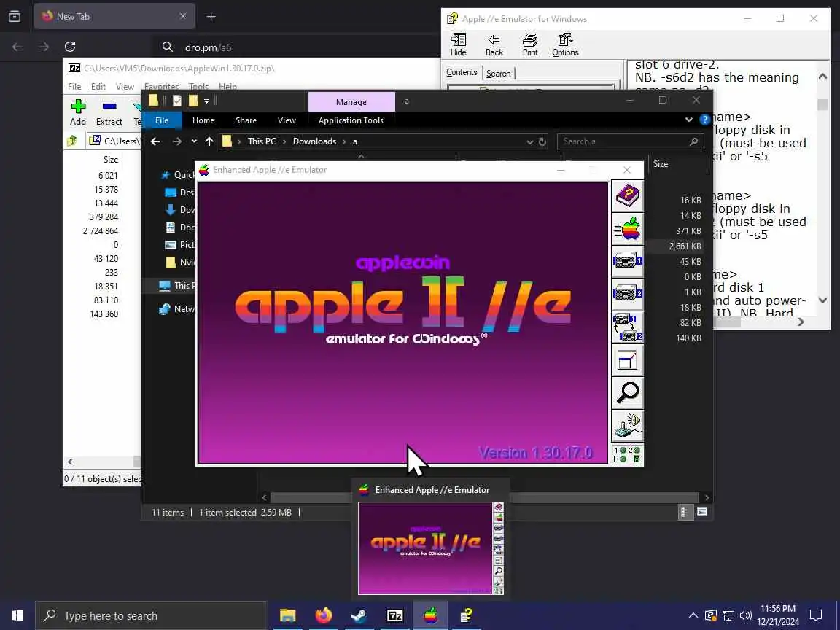
Task: Open 7-Zip from the taskbar
Action: 394,615
